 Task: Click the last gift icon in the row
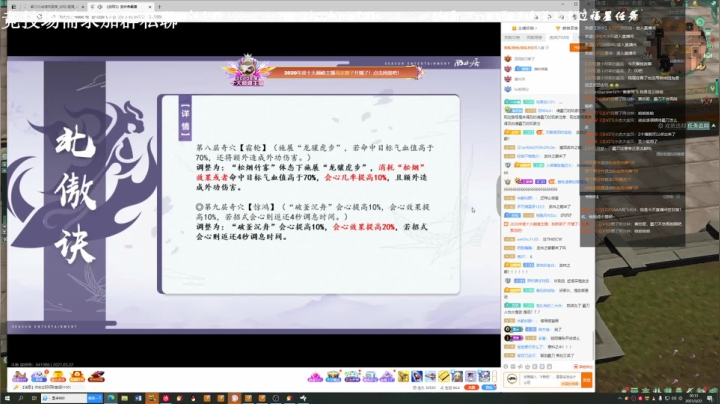pyautogui.click(x=484, y=377)
